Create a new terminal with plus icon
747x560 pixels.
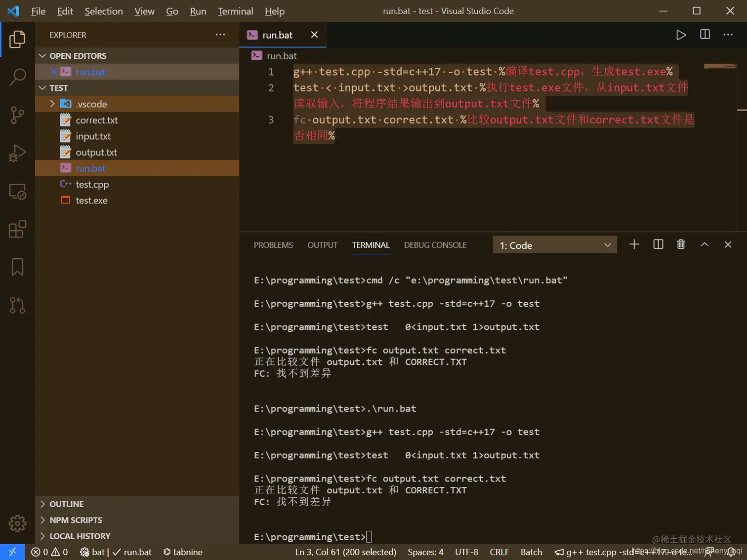[x=634, y=244]
